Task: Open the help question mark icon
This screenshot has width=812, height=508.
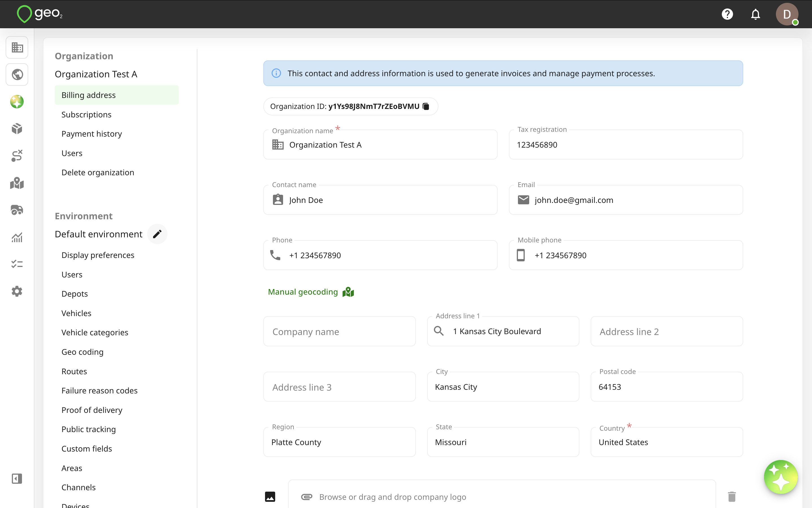Action: (x=727, y=14)
